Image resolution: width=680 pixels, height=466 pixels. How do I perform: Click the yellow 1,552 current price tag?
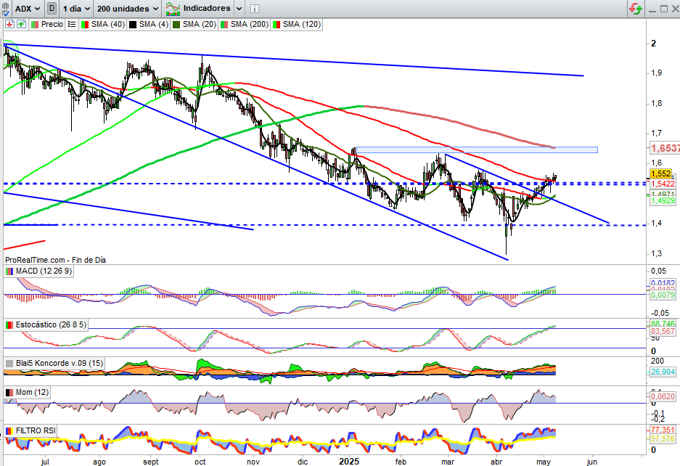point(661,174)
